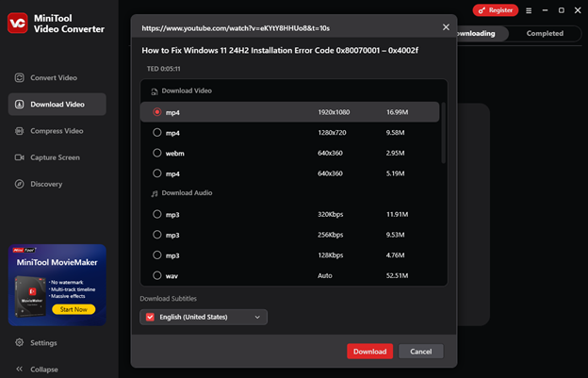Expand the subtitle language dropdown arrow
The image size is (588, 378).
pyautogui.click(x=257, y=317)
